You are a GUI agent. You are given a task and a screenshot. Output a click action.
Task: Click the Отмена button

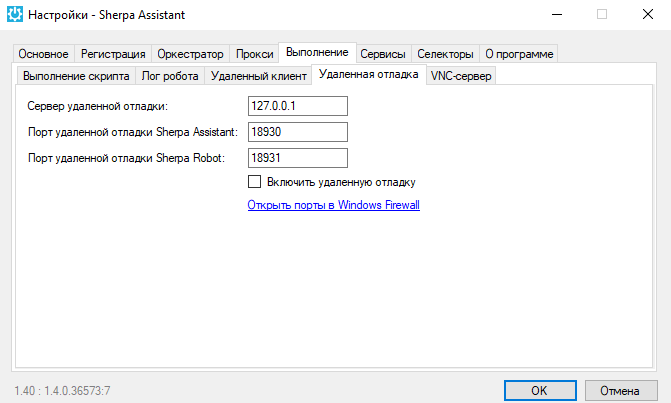tap(621, 391)
